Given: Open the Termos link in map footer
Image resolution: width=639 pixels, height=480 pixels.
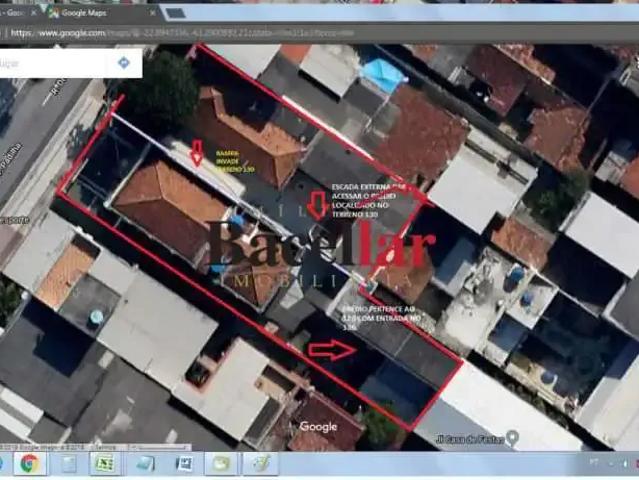Looking at the screenshot, I should click(x=103, y=447).
